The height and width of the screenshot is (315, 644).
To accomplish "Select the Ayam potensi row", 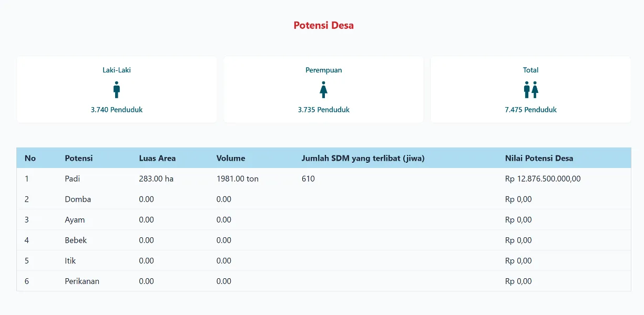I will pyautogui.click(x=75, y=219).
